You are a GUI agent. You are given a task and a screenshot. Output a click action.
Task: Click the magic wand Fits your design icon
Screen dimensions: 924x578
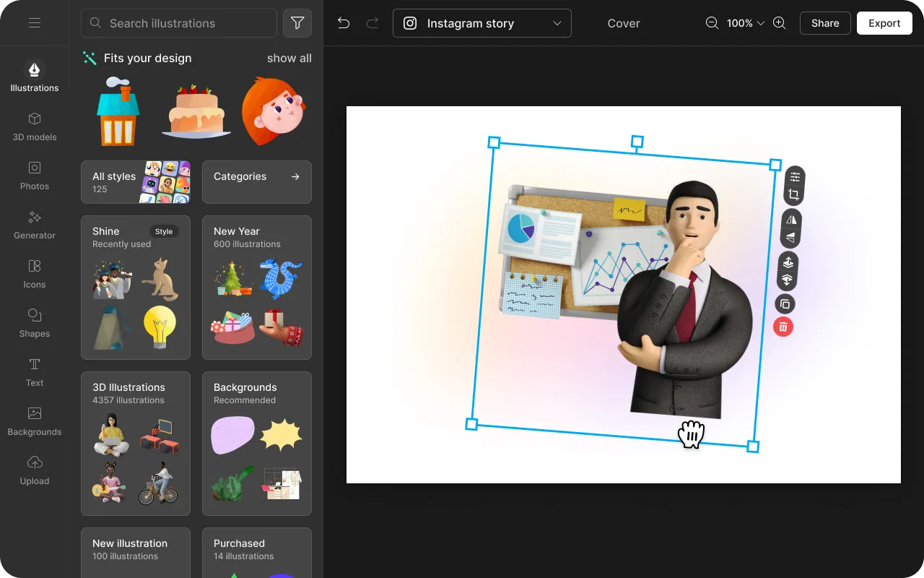click(90, 58)
